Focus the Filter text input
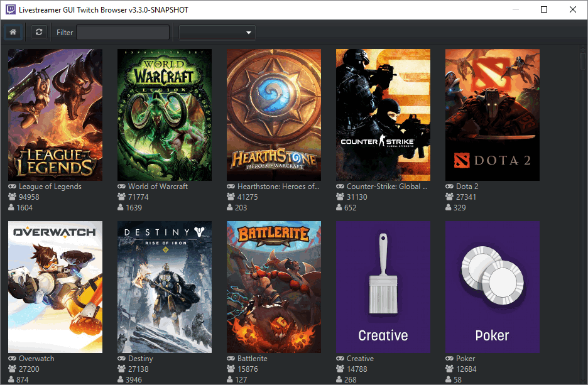Image resolution: width=588 pixels, height=385 pixels. [122, 32]
